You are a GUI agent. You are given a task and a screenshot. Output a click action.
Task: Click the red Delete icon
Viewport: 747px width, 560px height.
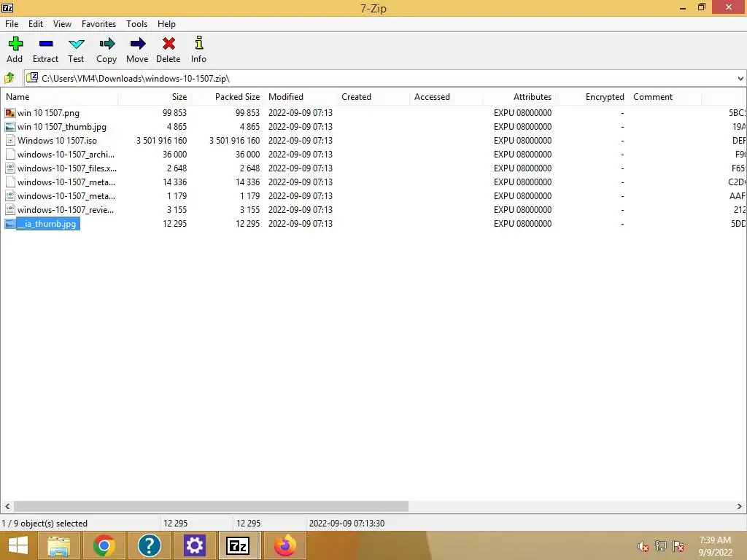coord(169,44)
